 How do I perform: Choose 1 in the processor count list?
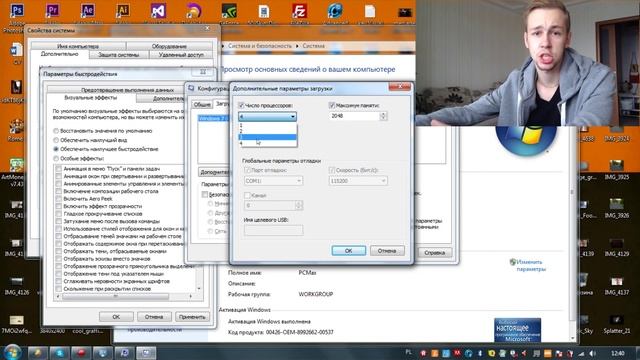[267, 126]
